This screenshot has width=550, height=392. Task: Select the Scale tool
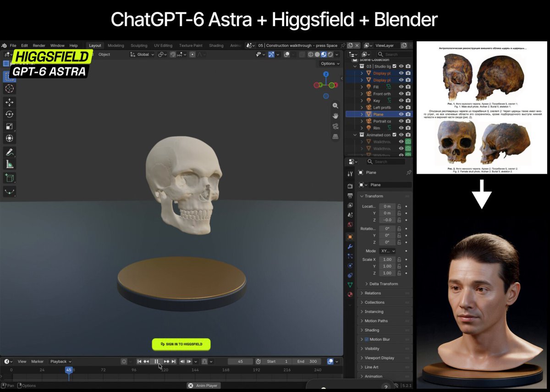(x=10, y=126)
